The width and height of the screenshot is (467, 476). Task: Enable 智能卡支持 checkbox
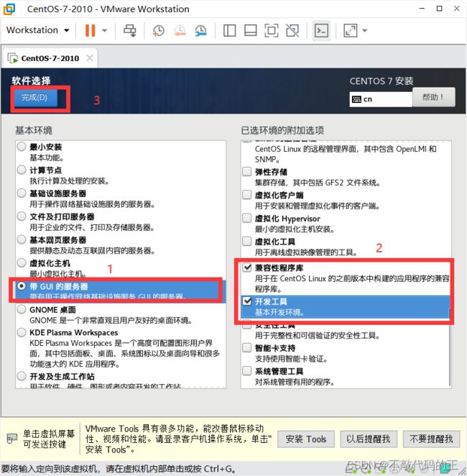[x=247, y=347]
